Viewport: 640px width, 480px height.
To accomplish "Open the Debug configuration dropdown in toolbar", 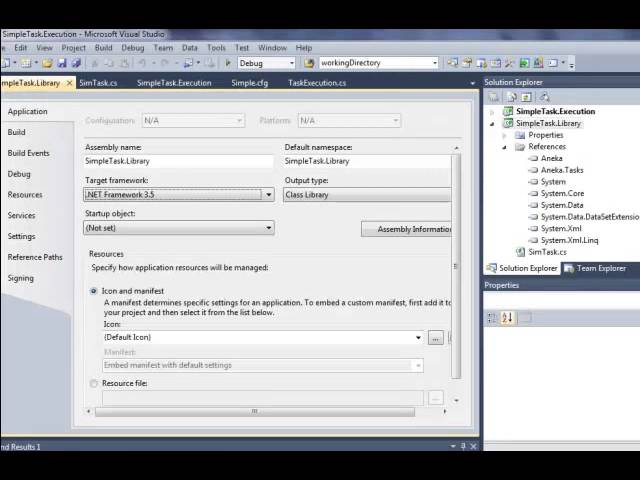I will pyautogui.click(x=267, y=63).
